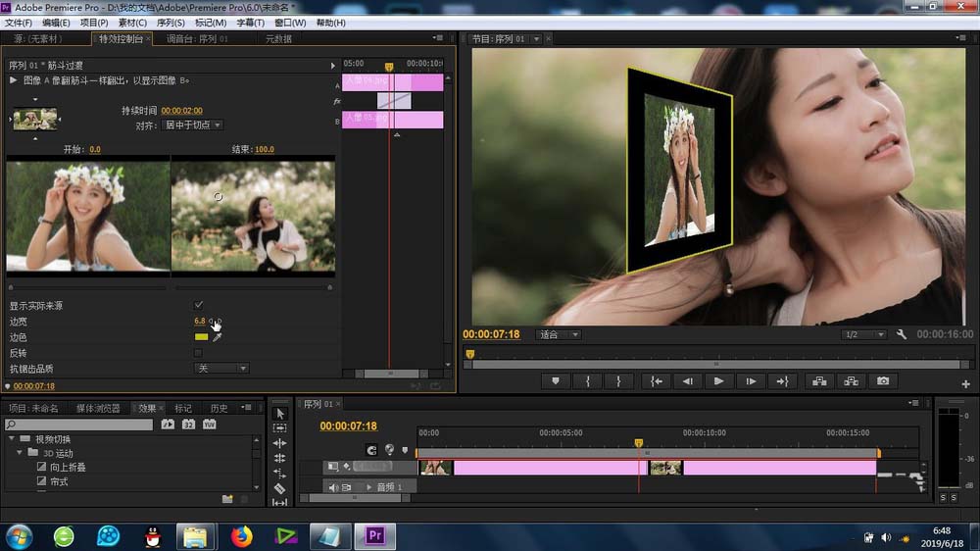Screen dimensions: 980x551
Task: Click the Extract button
Action: pyautogui.click(x=852, y=380)
